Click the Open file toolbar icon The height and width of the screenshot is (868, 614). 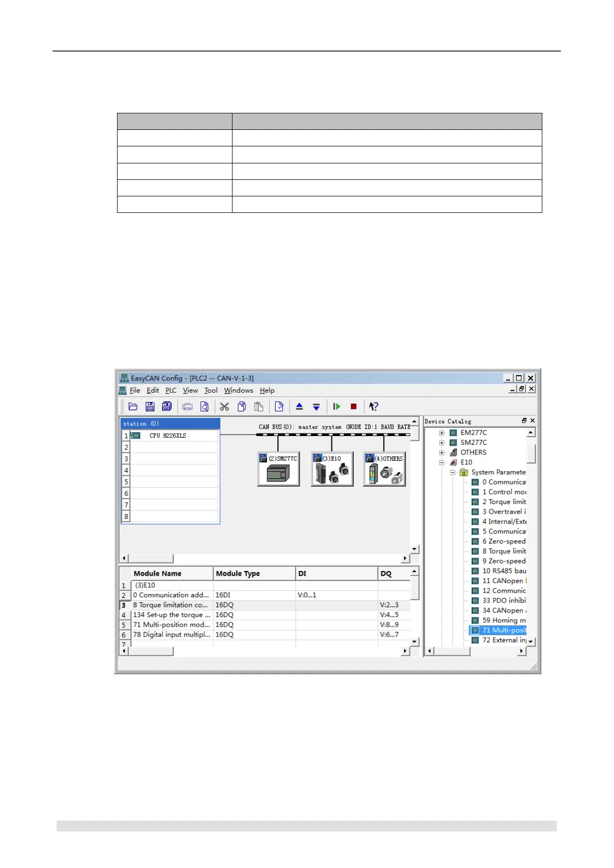coord(133,407)
